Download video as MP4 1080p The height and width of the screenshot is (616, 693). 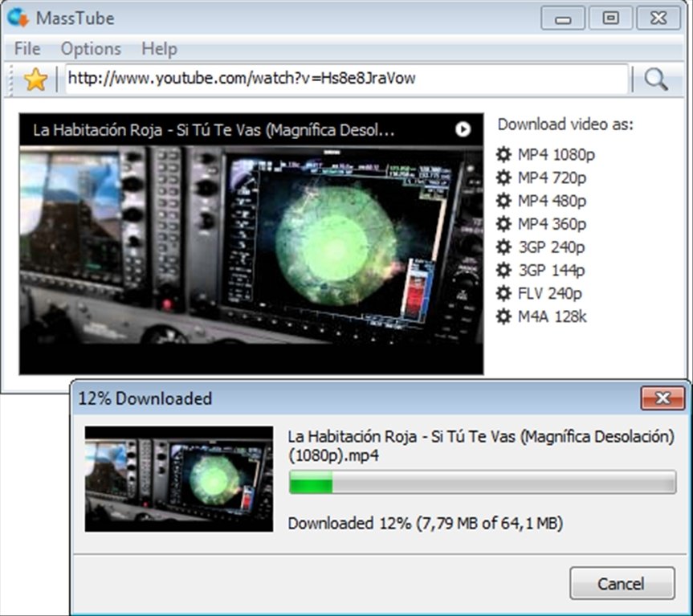click(556, 155)
